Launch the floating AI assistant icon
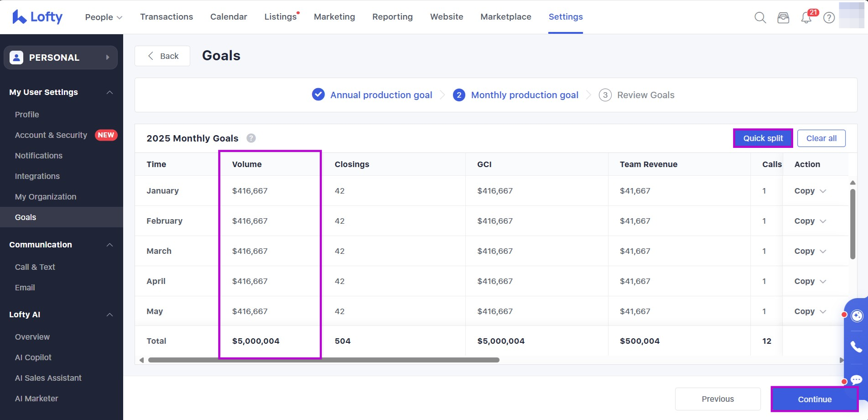This screenshot has width=868, height=420. coord(857,316)
